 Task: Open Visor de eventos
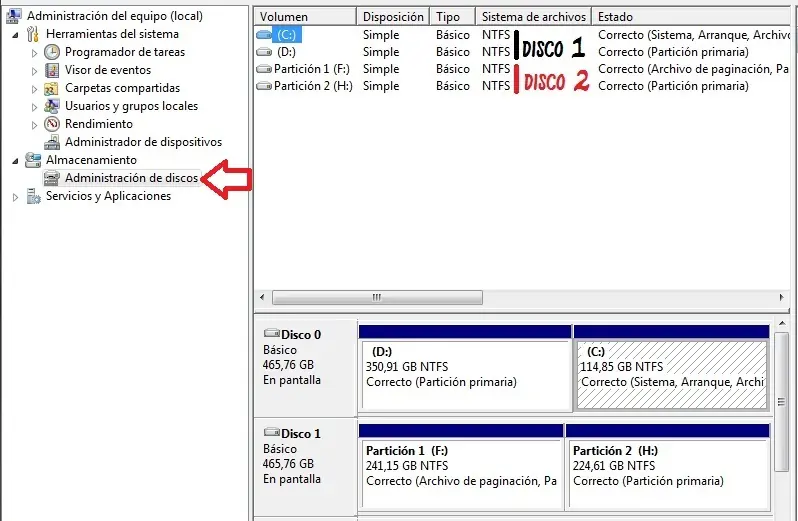[108, 70]
